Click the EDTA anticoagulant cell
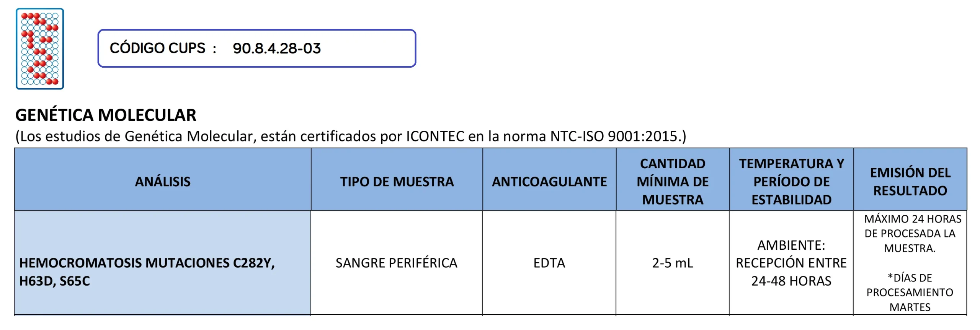Viewport: 980px width, 330px height. click(549, 263)
